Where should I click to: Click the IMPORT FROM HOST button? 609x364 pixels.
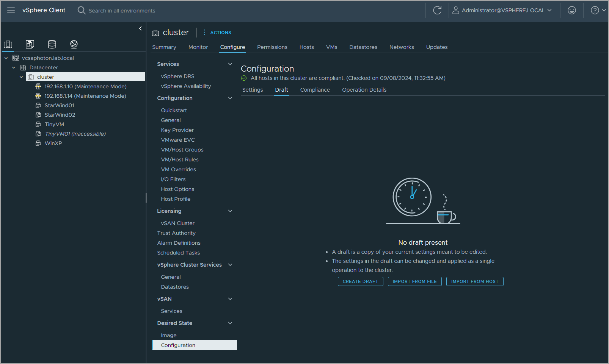coord(475,281)
